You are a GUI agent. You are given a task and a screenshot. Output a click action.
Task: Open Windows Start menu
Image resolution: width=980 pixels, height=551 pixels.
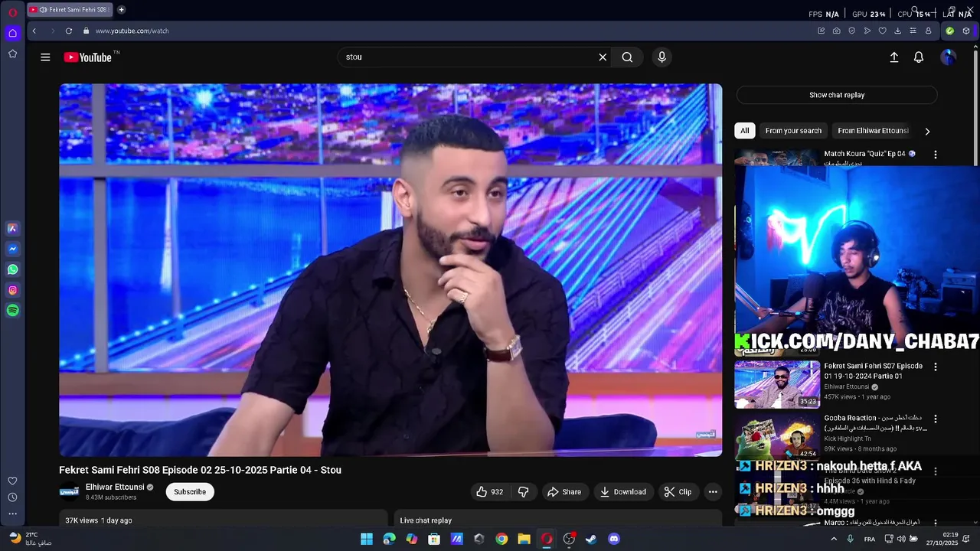[367, 539]
